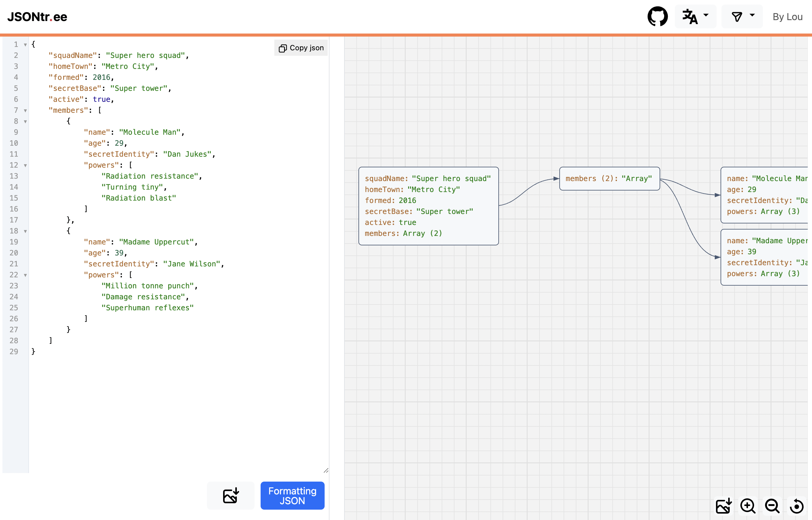
Task: Click "Million tonne punch" on line 23
Action: click(x=148, y=286)
